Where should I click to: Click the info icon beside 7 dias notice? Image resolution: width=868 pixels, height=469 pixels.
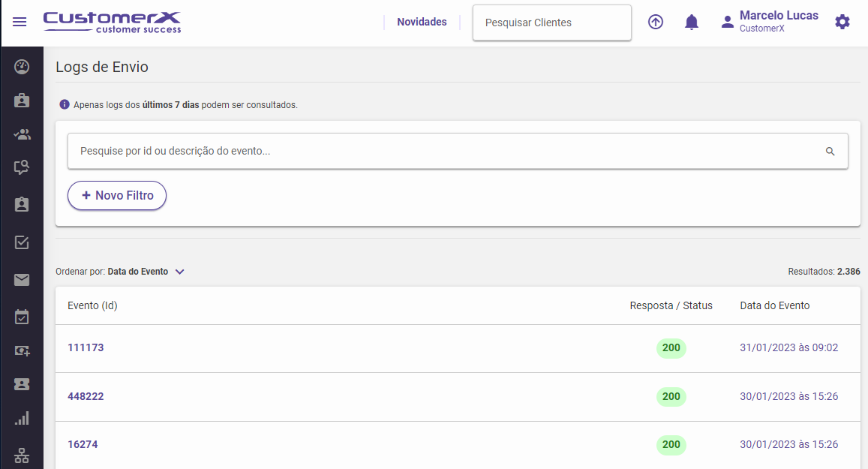pos(65,104)
